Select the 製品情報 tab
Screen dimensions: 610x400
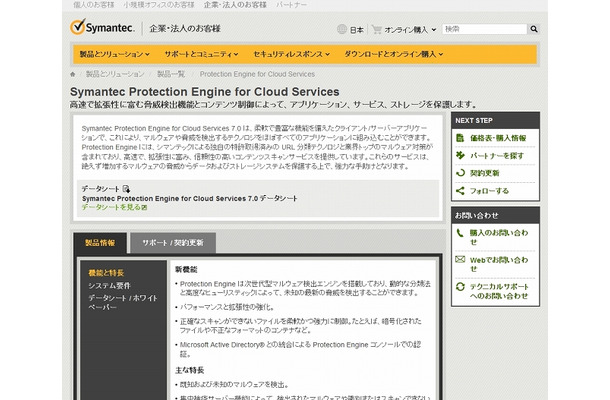[x=100, y=243]
